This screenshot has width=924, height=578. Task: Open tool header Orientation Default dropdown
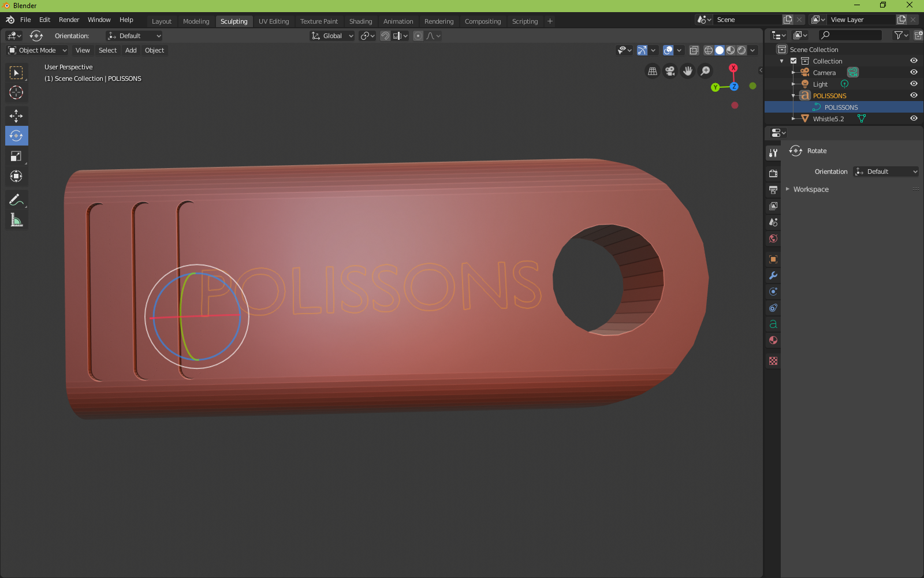point(134,36)
